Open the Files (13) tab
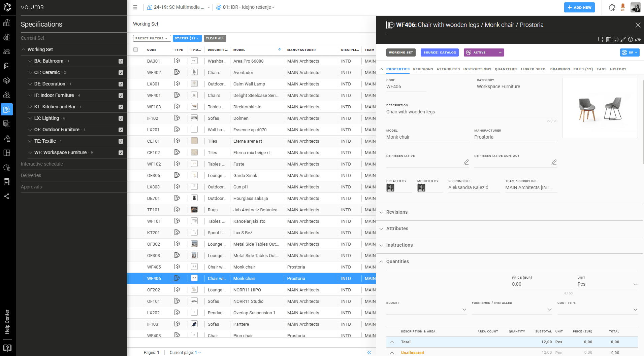This screenshot has height=356, width=644. pyautogui.click(x=583, y=69)
